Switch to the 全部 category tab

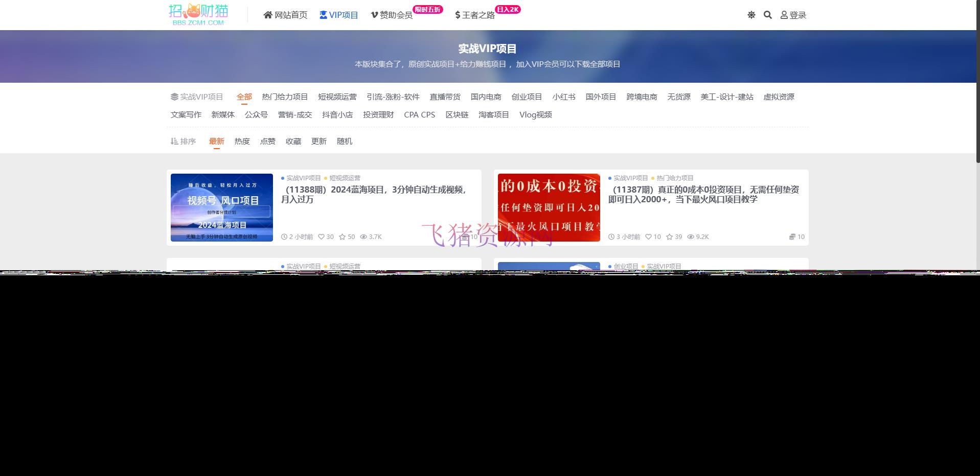click(x=244, y=97)
